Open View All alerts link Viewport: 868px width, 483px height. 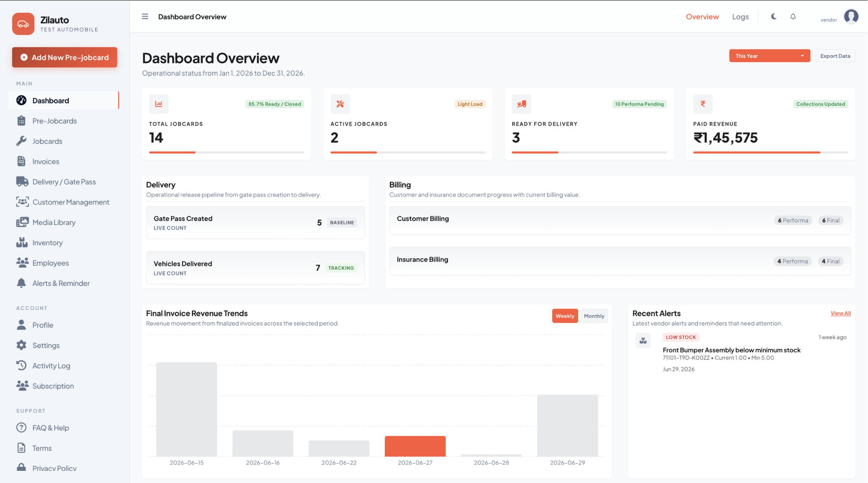tap(840, 314)
